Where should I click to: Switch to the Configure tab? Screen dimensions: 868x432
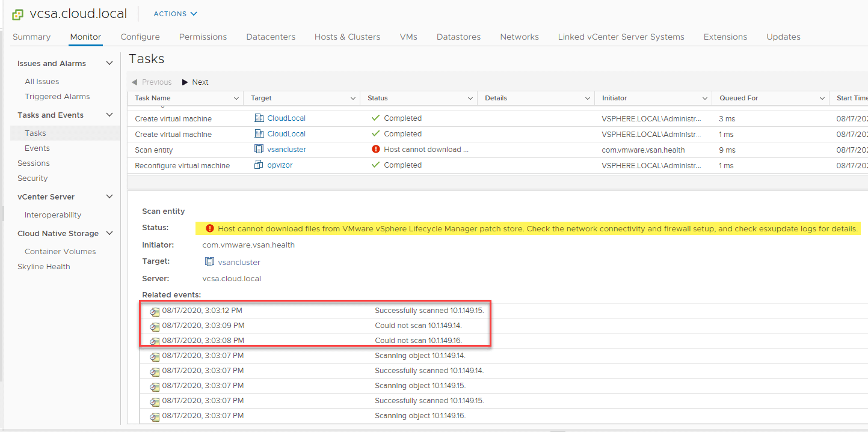click(x=140, y=37)
